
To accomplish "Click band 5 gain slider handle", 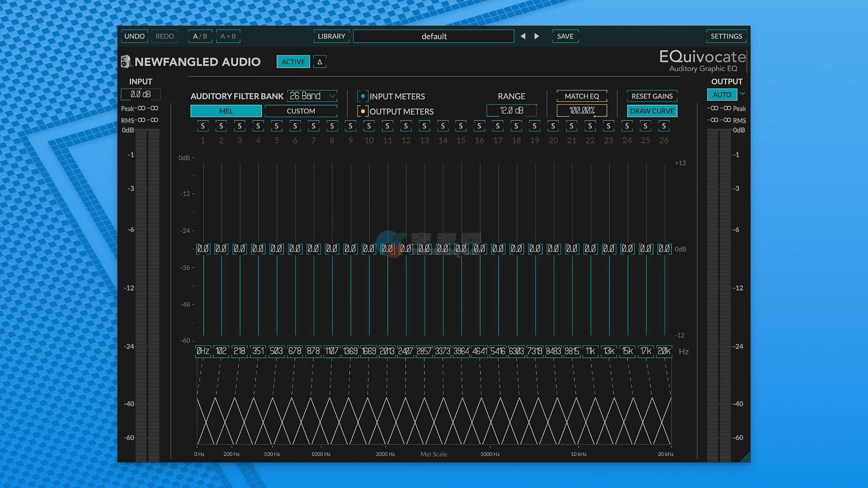I will pos(276,249).
